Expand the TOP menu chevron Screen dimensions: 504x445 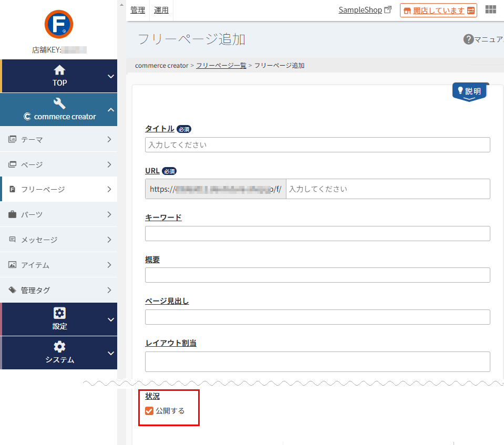[110, 76]
